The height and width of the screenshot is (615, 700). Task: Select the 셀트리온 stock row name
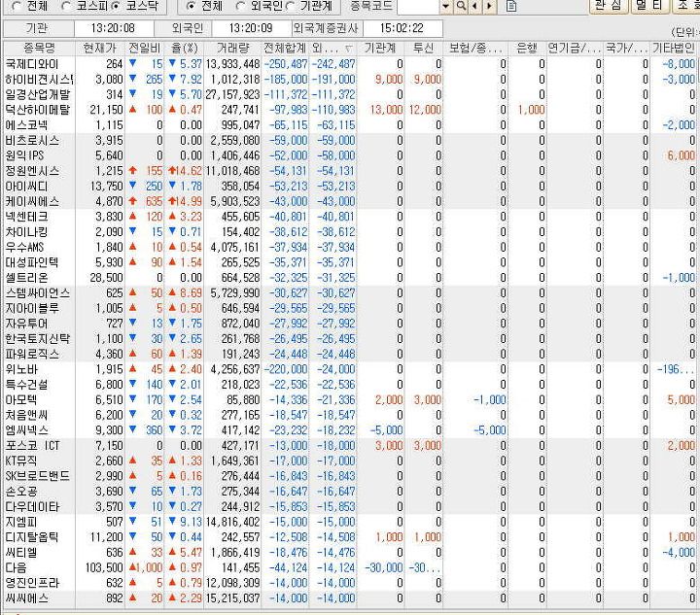[x=26, y=278]
